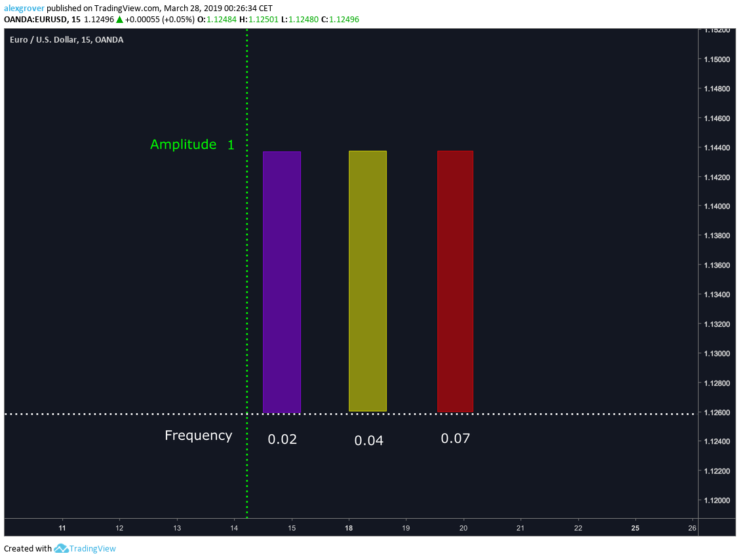
Task: Click the 1.12000 price axis label
Action: click(x=716, y=500)
